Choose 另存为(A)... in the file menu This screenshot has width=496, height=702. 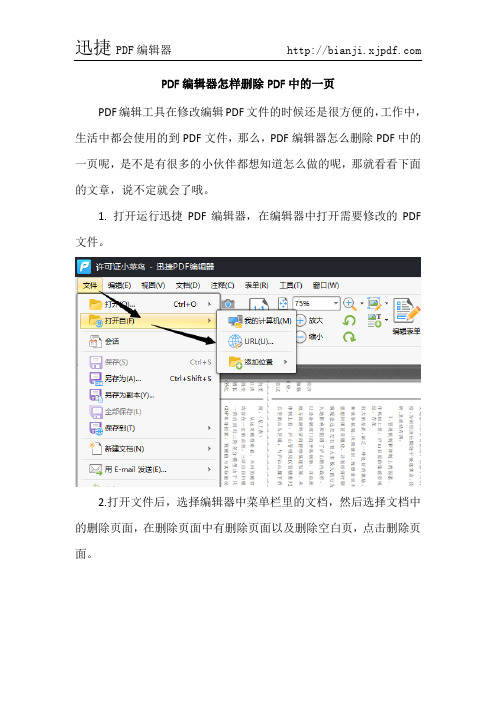coord(149,378)
